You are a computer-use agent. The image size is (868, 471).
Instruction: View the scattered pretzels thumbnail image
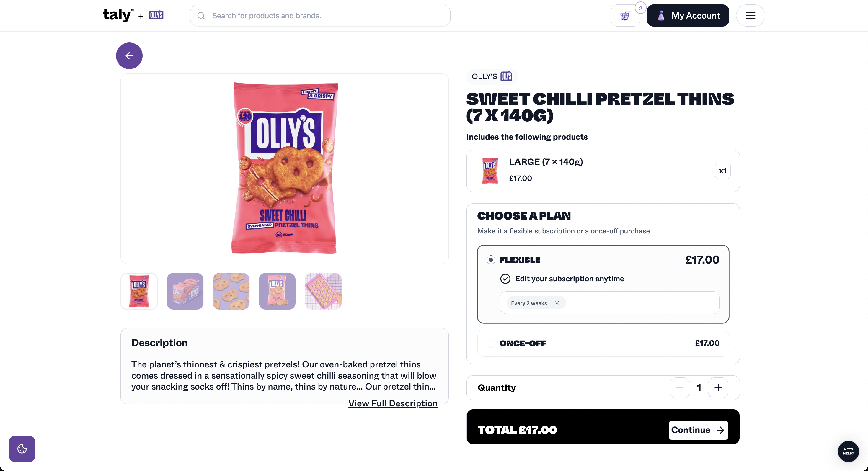[x=231, y=291]
